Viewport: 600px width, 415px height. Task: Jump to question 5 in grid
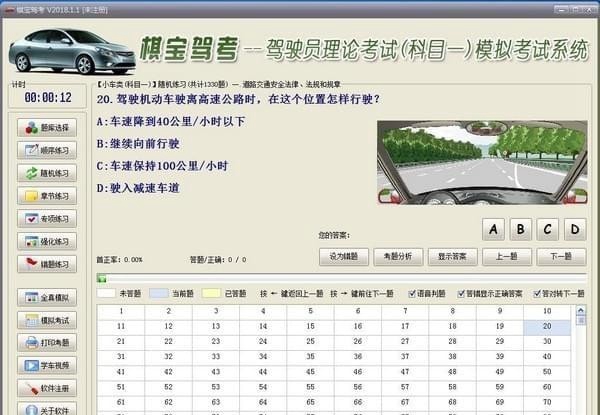pos(310,311)
